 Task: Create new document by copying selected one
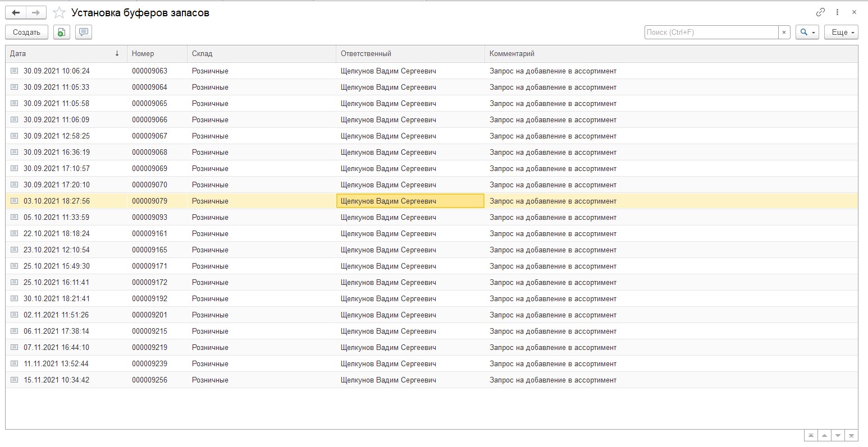(x=62, y=32)
